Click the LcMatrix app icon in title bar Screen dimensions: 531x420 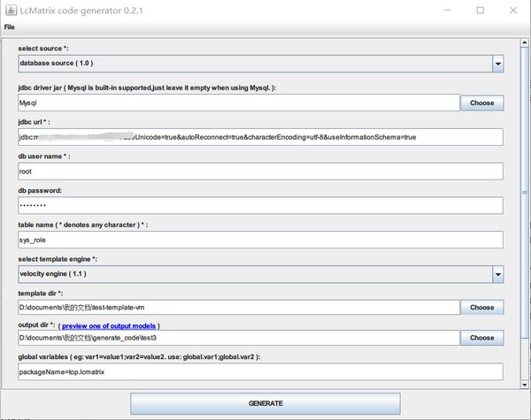(11, 11)
